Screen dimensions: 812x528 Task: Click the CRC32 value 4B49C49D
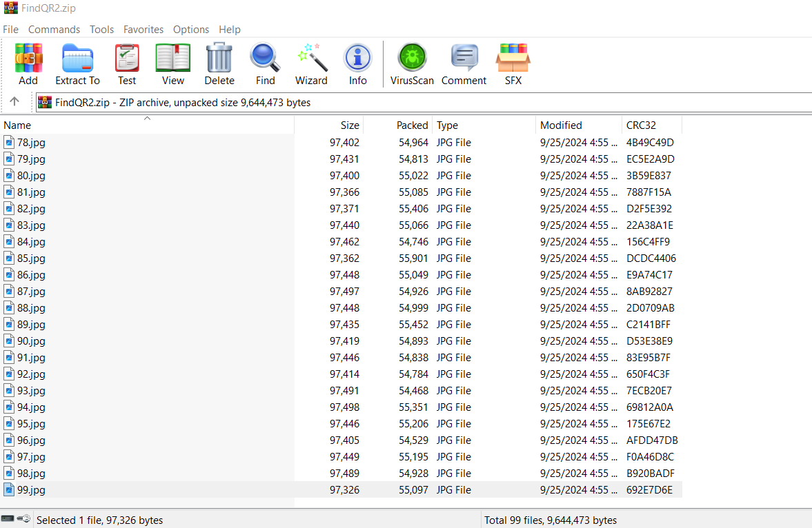click(650, 143)
